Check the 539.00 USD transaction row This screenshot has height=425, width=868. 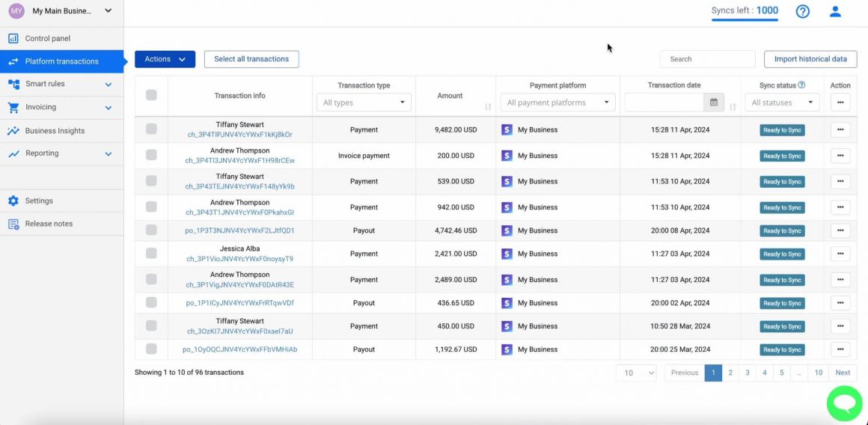pyautogui.click(x=151, y=181)
